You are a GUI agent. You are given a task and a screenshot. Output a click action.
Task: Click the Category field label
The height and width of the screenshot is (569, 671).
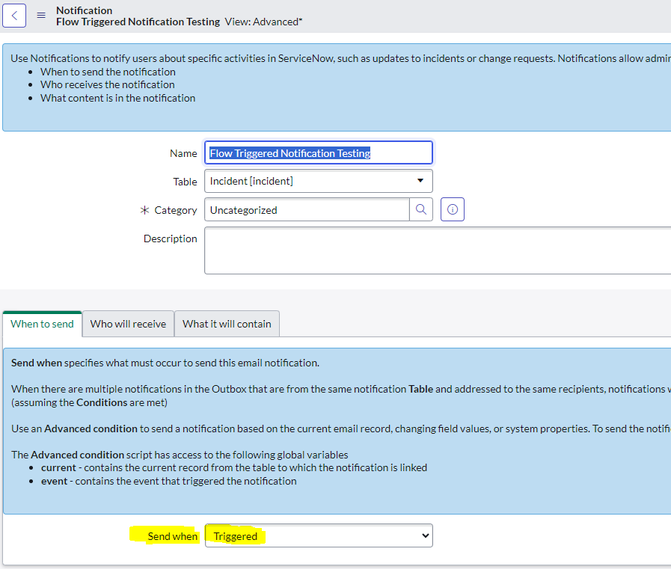[175, 210]
